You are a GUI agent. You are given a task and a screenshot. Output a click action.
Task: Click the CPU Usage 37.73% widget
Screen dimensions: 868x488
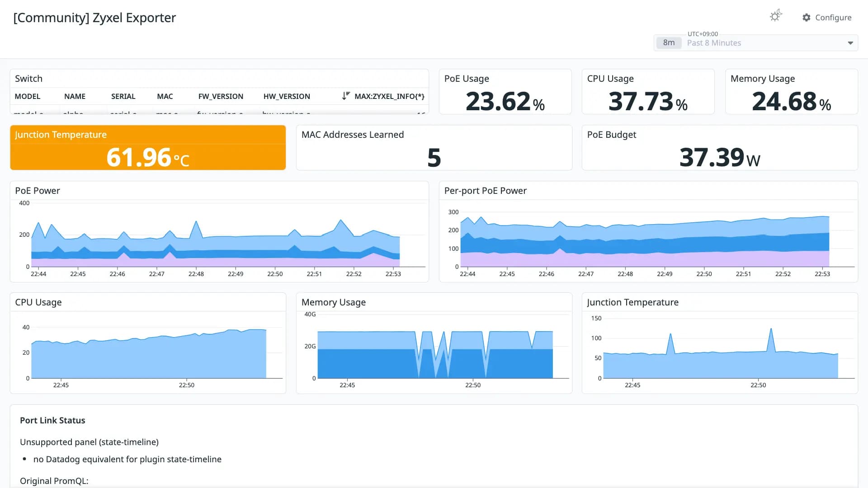click(x=648, y=92)
